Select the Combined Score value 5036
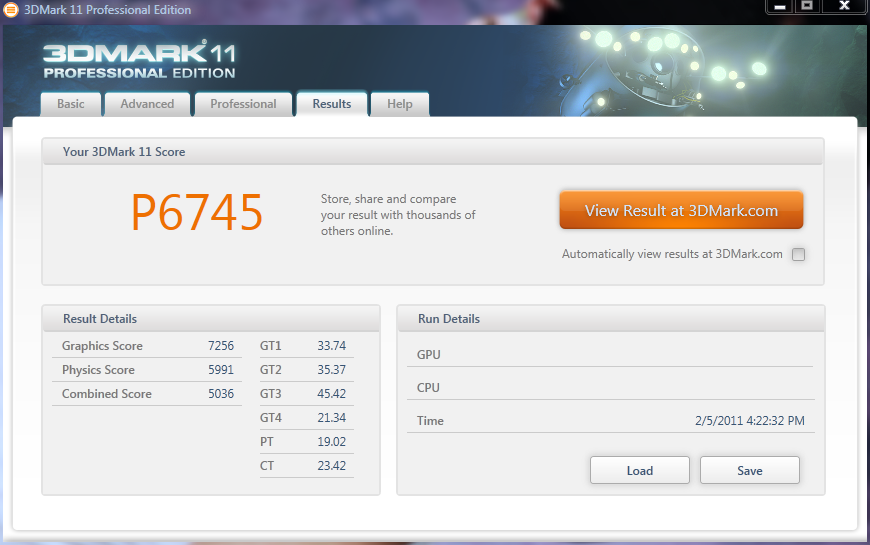This screenshot has height=545, width=870. pos(221,393)
